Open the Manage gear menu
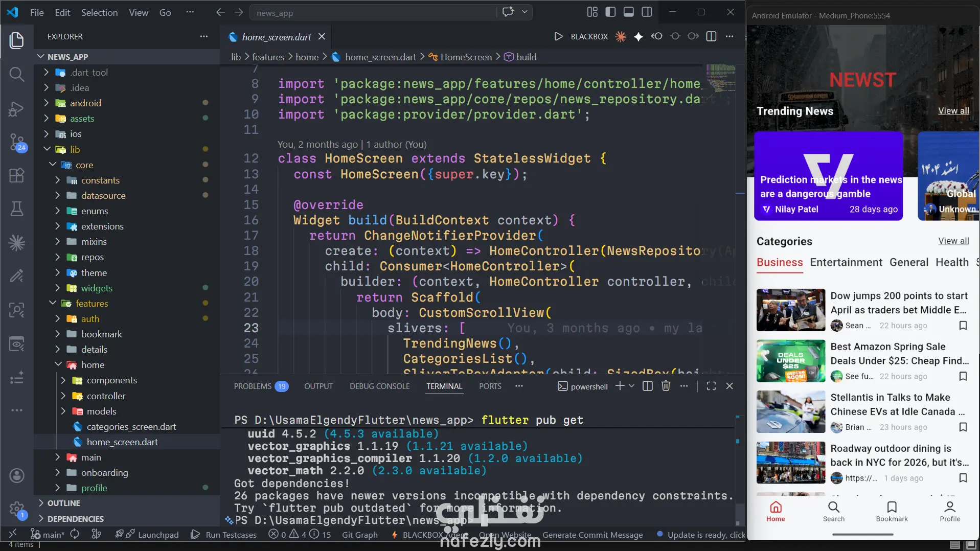The image size is (980, 551). (16, 509)
